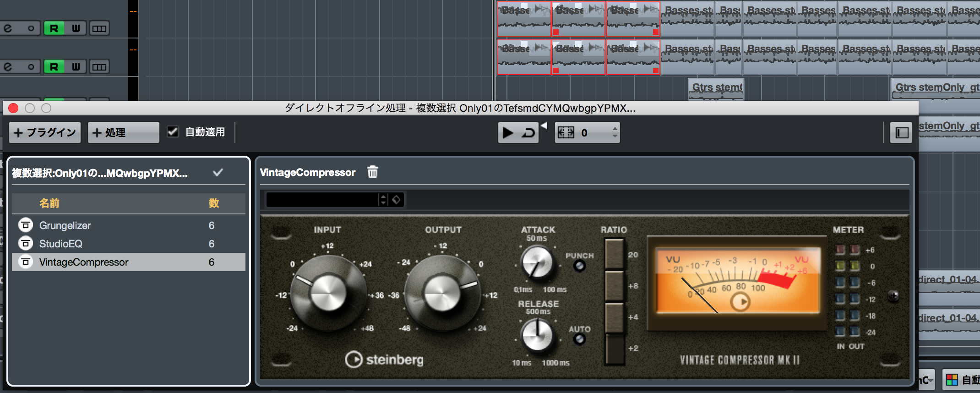Toggle Read automation on second track
Screen dimensions: 980x393
54,67
